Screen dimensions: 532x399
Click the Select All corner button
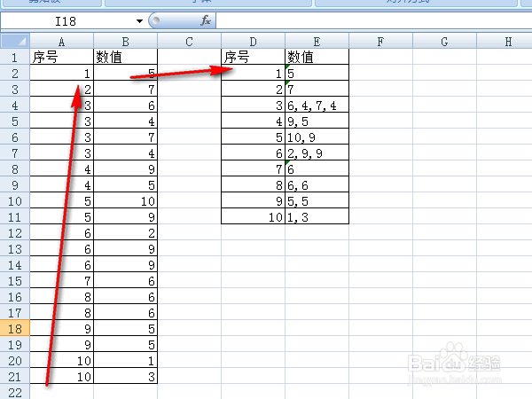[x=15, y=41]
